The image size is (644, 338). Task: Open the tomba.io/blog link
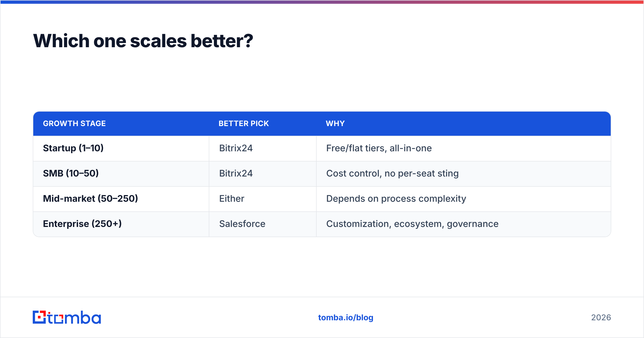(x=346, y=318)
